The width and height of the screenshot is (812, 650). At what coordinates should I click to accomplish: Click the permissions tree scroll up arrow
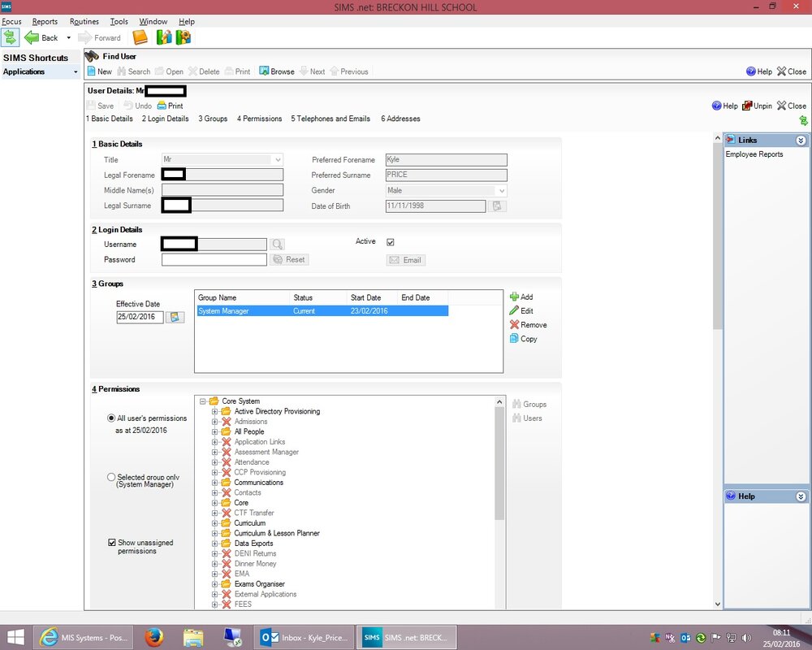[x=499, y=401]
